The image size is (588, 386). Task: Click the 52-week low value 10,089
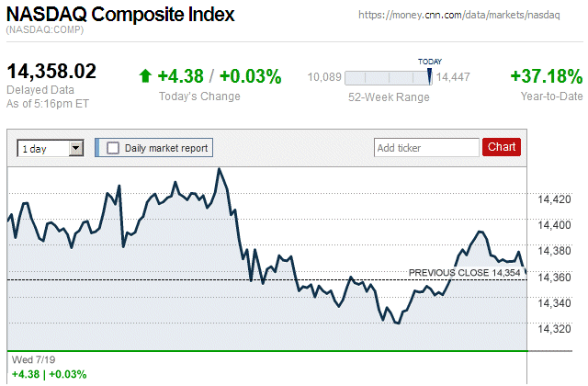point(323,77)
